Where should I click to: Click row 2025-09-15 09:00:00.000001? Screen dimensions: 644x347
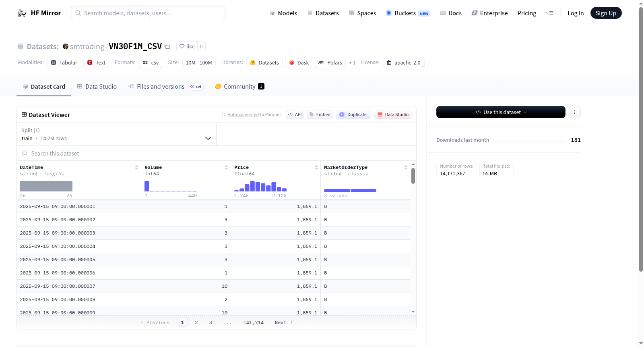pos(213,206)
